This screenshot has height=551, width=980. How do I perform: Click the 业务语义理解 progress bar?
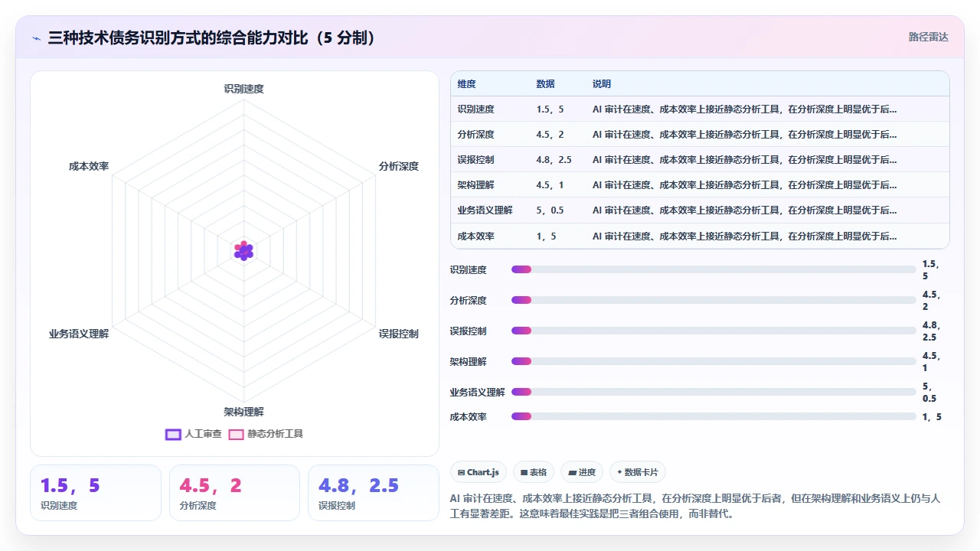point(714,392)
